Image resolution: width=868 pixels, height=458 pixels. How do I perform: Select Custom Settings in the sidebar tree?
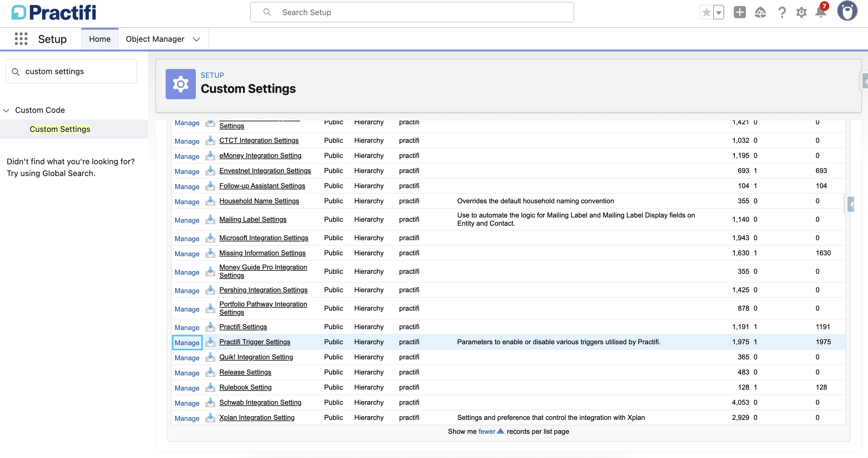coord(60,129)
